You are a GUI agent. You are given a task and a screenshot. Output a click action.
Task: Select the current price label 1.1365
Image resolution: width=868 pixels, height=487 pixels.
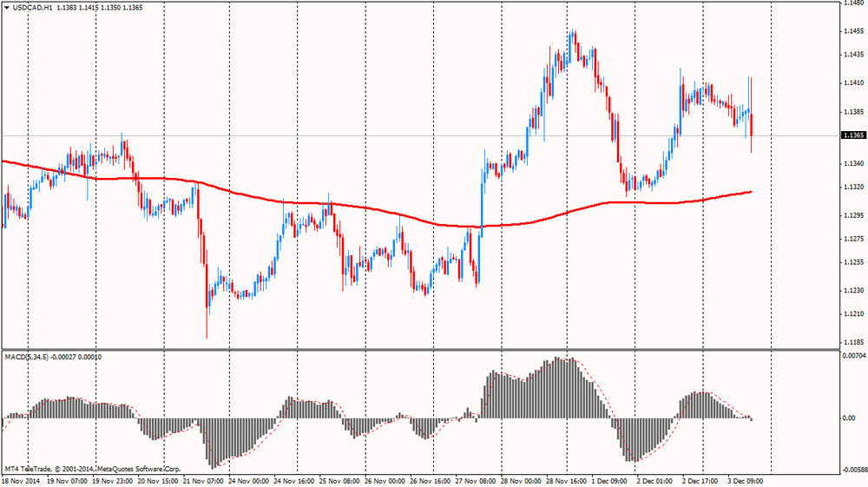point(853,135)
